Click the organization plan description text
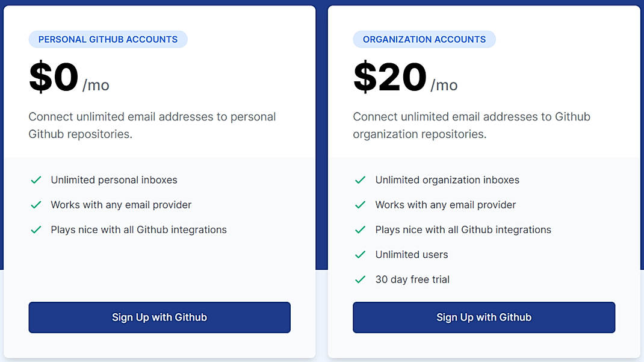Viewport: 644px width, 362px height. coord(471,125)
